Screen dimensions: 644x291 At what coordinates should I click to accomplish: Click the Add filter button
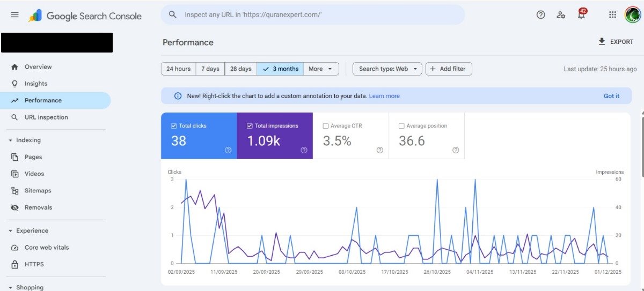449,69
